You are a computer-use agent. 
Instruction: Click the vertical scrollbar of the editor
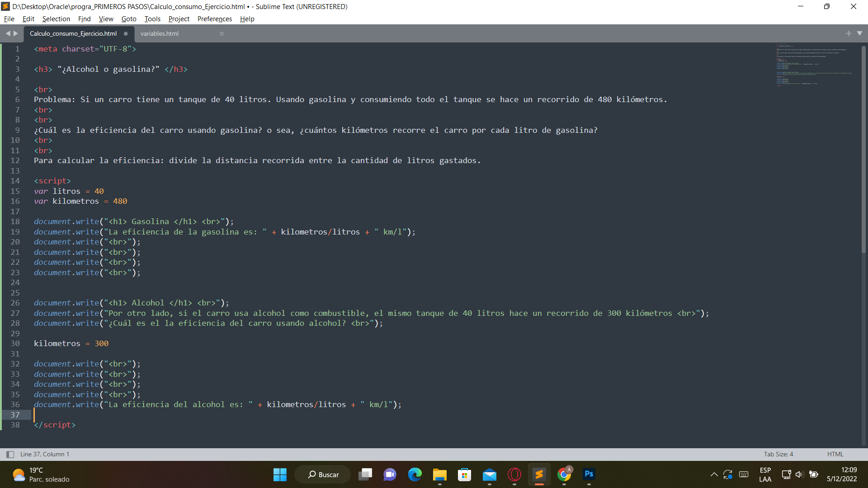863,149
